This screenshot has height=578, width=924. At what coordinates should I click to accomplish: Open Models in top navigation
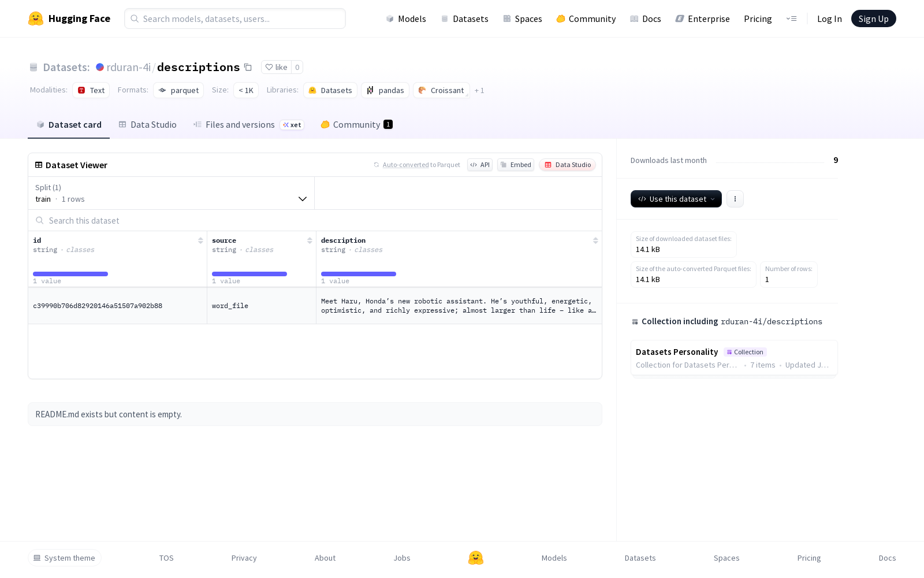406,18
